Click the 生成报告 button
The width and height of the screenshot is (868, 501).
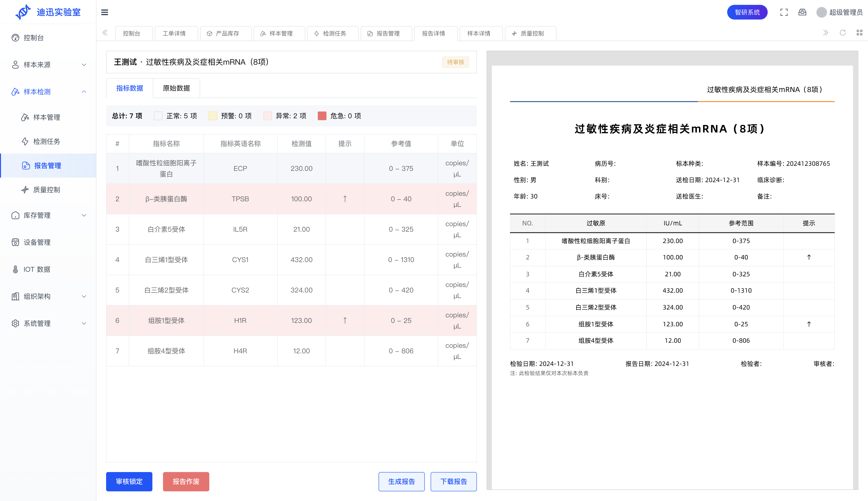(x=401, y=482)
